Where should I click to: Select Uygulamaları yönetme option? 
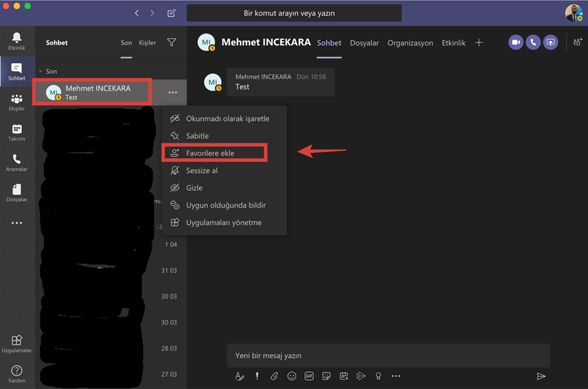pos(224,222)
